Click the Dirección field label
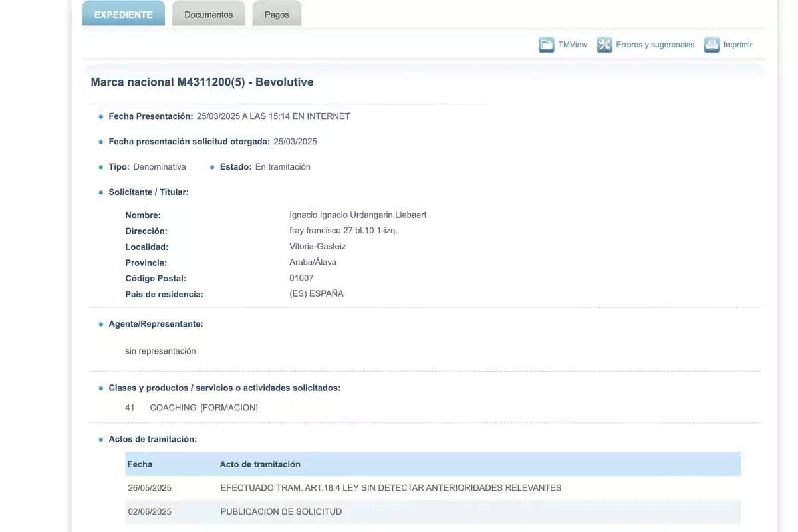Image resolution: width=798 pixels, height=532 pixels. pos(146,231)
